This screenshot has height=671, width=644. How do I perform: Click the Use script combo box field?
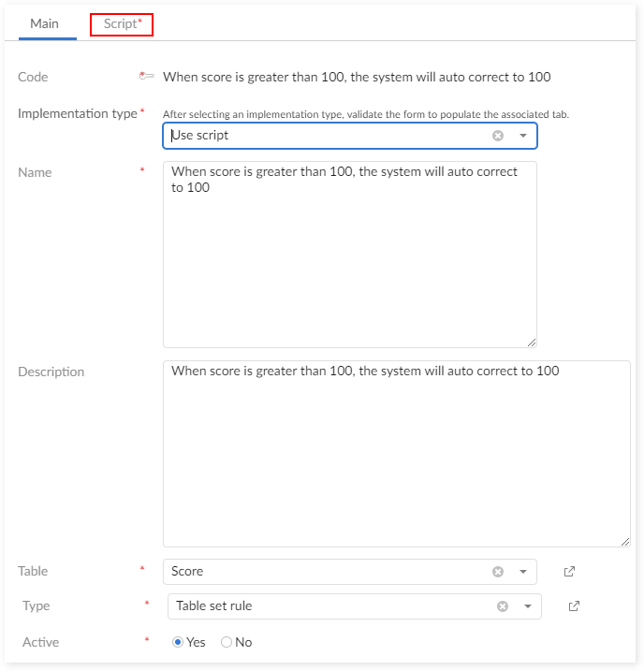[328, 136]
